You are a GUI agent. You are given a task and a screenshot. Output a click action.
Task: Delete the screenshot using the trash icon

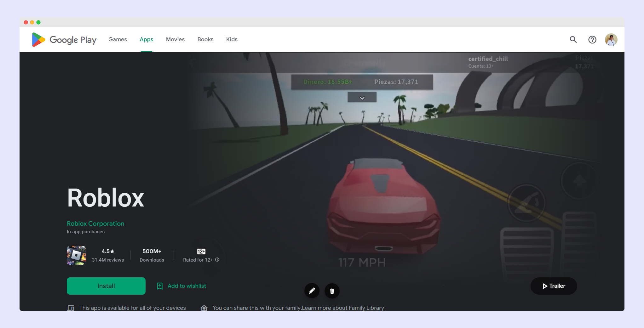[332, 291]
